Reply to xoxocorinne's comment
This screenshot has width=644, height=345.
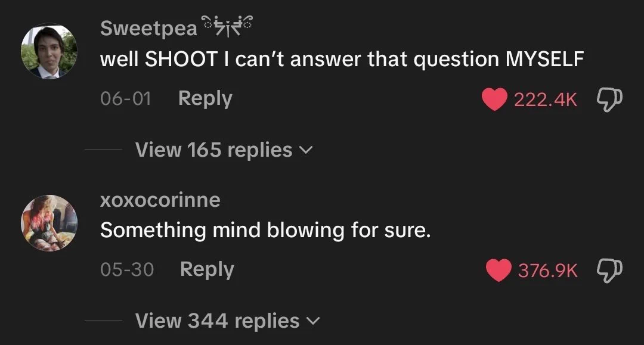click(207, 270)
